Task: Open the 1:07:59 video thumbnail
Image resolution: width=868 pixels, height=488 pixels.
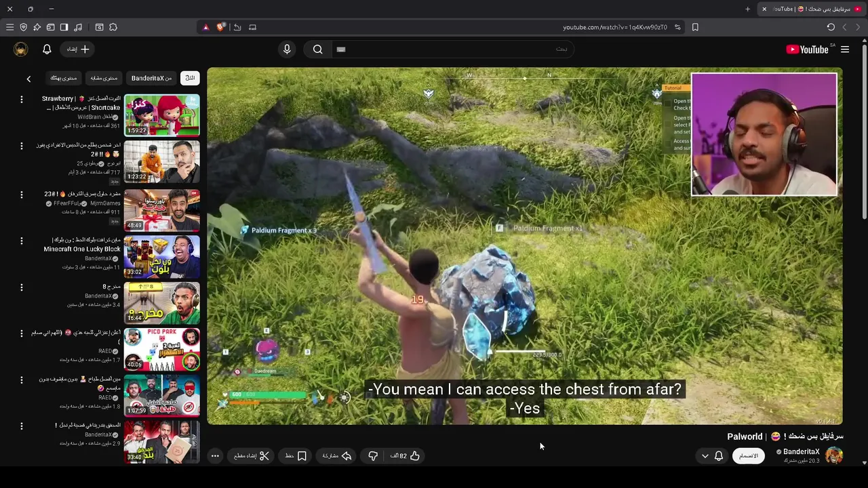Action: click(x=162, y=396)
